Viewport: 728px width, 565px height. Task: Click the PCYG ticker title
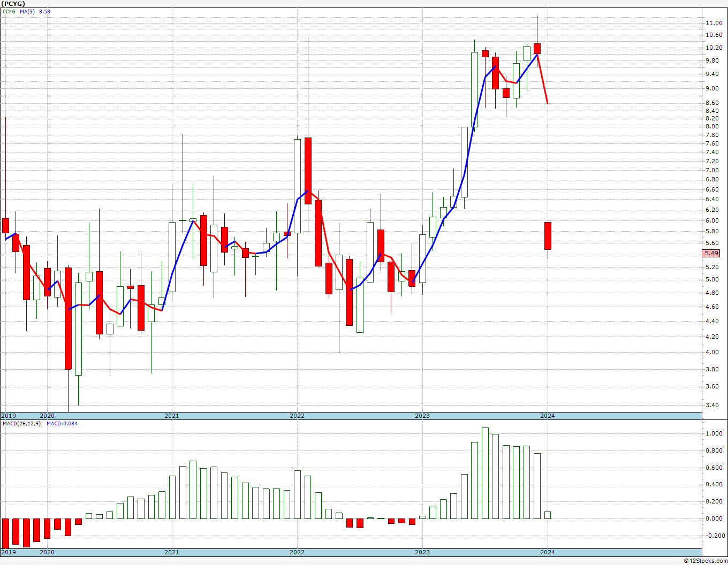pyautogui.click(x=13, y=4)
